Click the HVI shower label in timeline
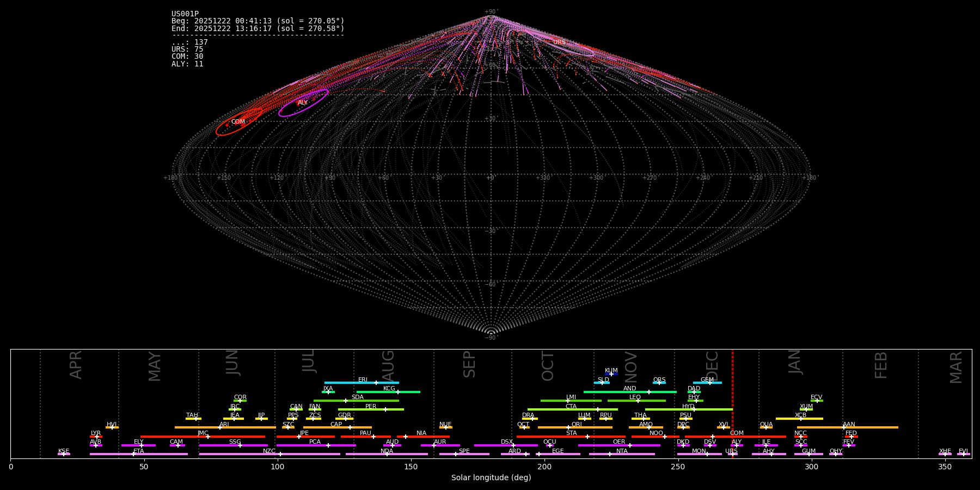This screenshot has height=490, width=980. (x=112, y=425)
